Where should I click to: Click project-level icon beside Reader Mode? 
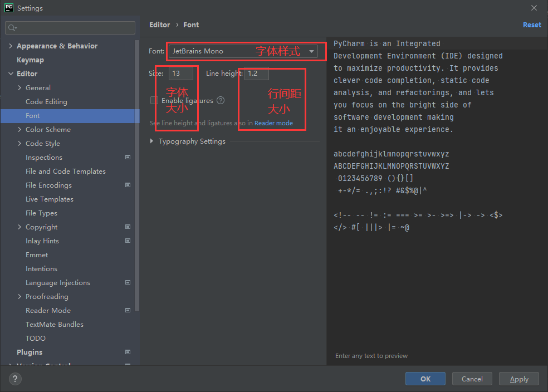[x=128, y=311]
